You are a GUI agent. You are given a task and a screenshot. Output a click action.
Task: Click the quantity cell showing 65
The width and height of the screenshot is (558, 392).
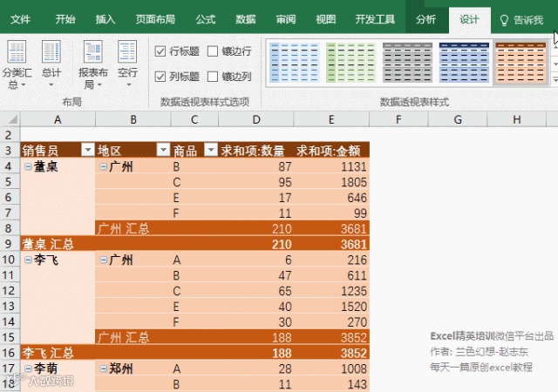click(x=255, y=291)
